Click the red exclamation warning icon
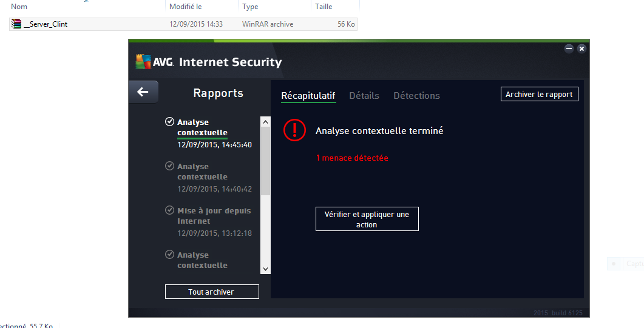The height and width of the screenshot is (328, 644). pyautogui.click(x=295, y=130)
